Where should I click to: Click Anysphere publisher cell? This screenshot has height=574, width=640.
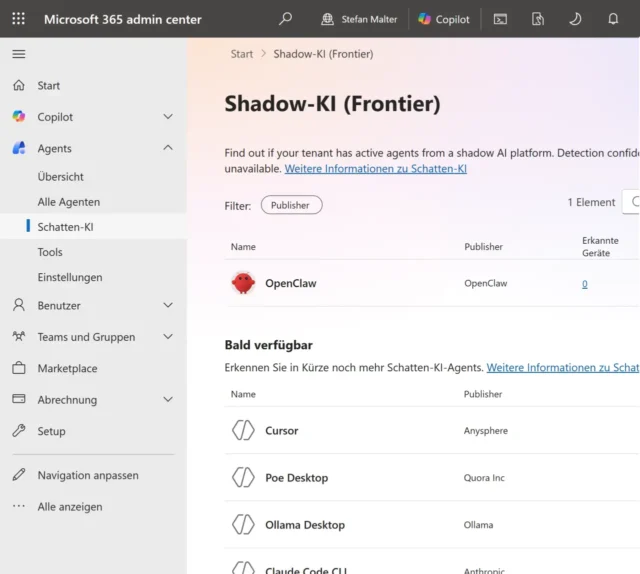point(486,431)
